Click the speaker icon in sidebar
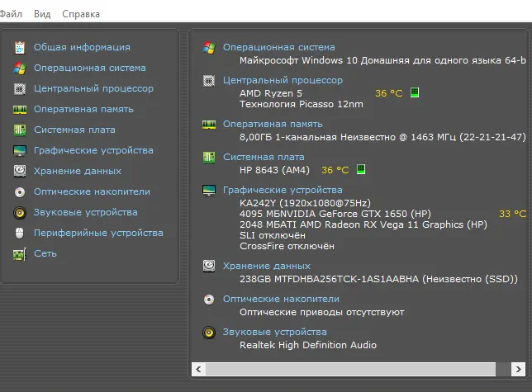 point(20,213)
